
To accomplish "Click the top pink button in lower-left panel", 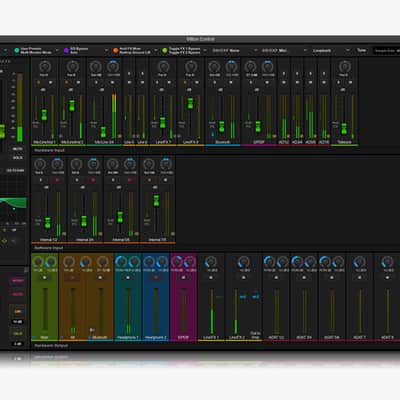I will pyautogui.click(x=17, y=281).
